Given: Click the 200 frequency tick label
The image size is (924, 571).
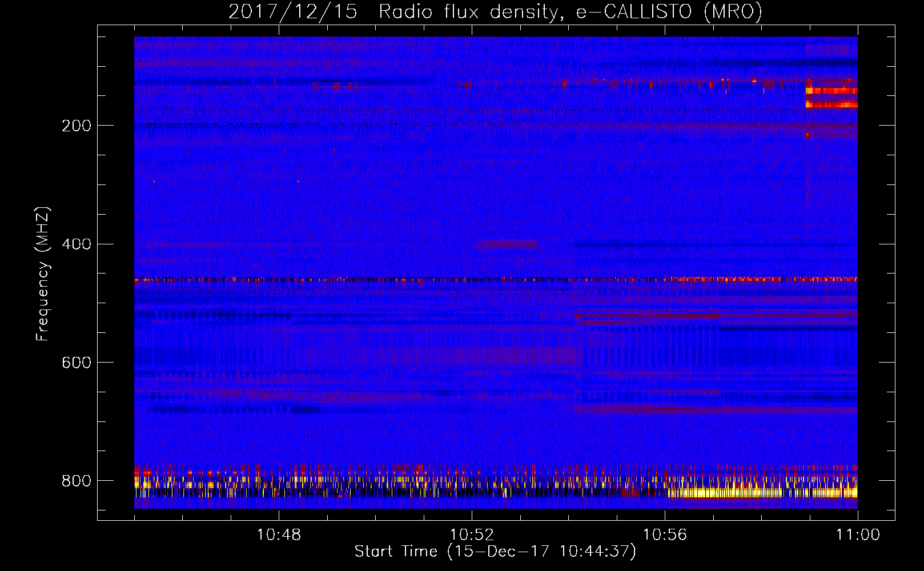Looking at the screenshot, I should [77, 126].
